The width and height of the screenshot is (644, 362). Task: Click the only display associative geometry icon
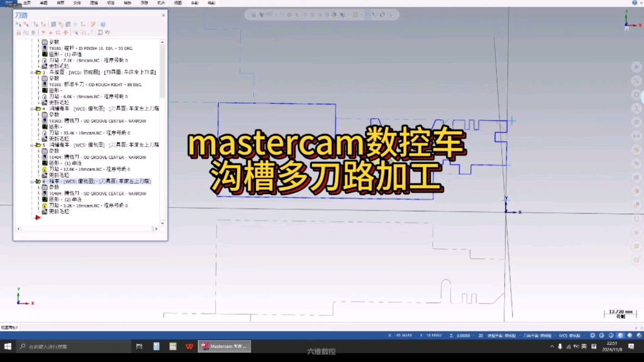[83, 33]
